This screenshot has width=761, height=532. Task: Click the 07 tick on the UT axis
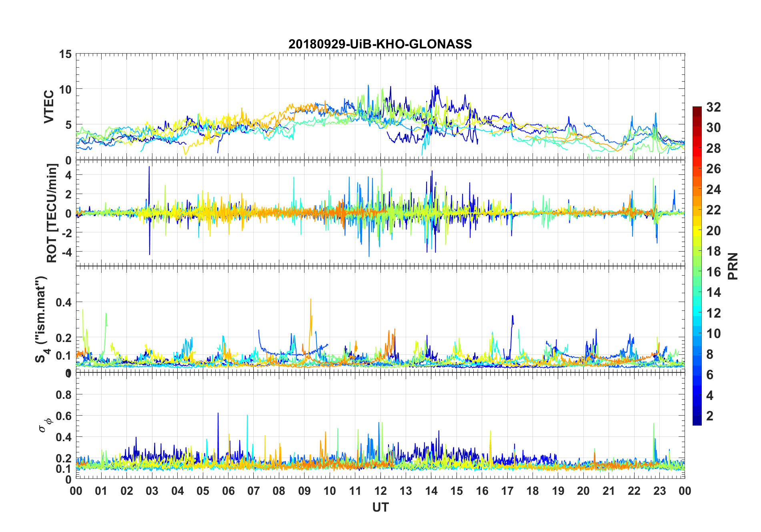click(254, 491)
